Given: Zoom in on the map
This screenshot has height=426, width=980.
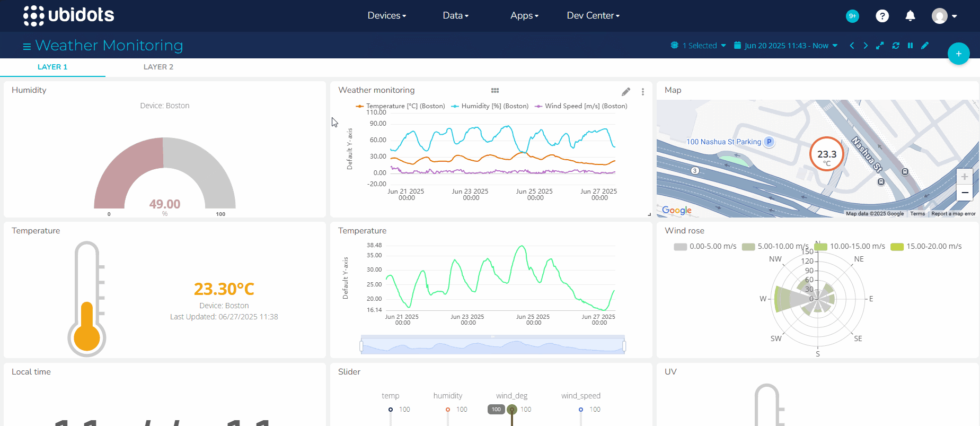Looking at the screenshot, I should tap(965, 177).
